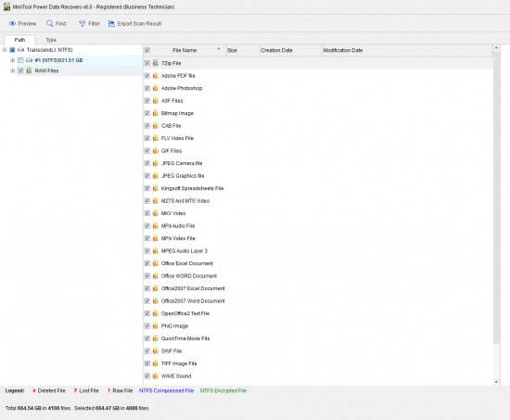This screenshot has height=420, width=510.
Task: Click the Lost File legend entry
Action: (x=86, y=390)
